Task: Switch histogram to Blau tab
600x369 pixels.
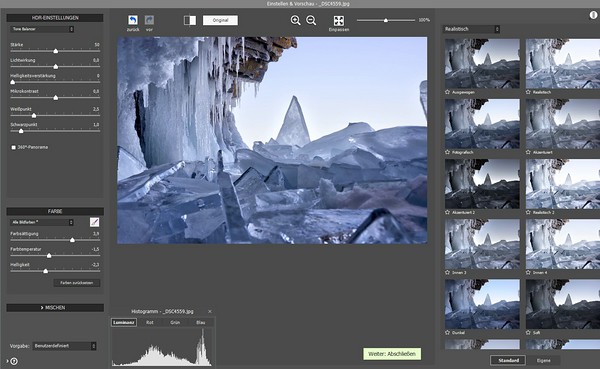Action: (201, 323)
